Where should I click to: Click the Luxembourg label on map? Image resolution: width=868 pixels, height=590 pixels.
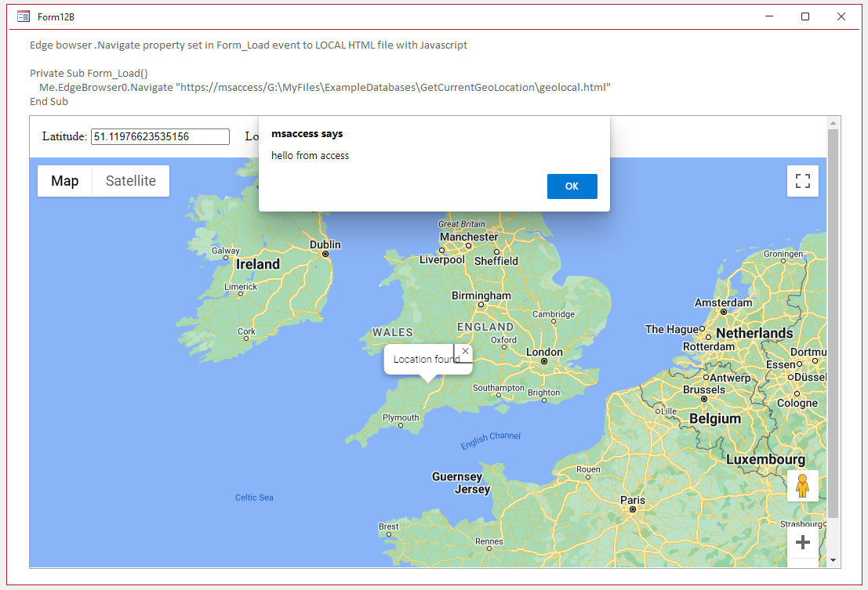[765, 459]
